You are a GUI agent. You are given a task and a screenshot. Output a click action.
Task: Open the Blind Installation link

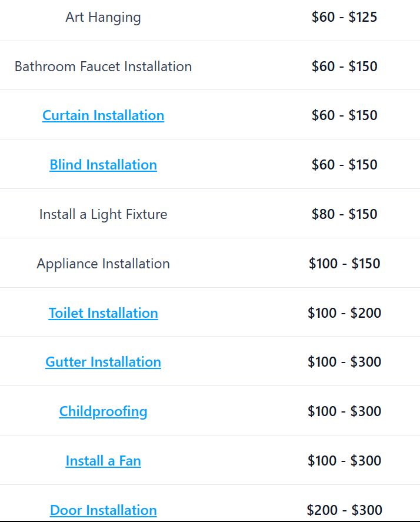coord(103,164)
